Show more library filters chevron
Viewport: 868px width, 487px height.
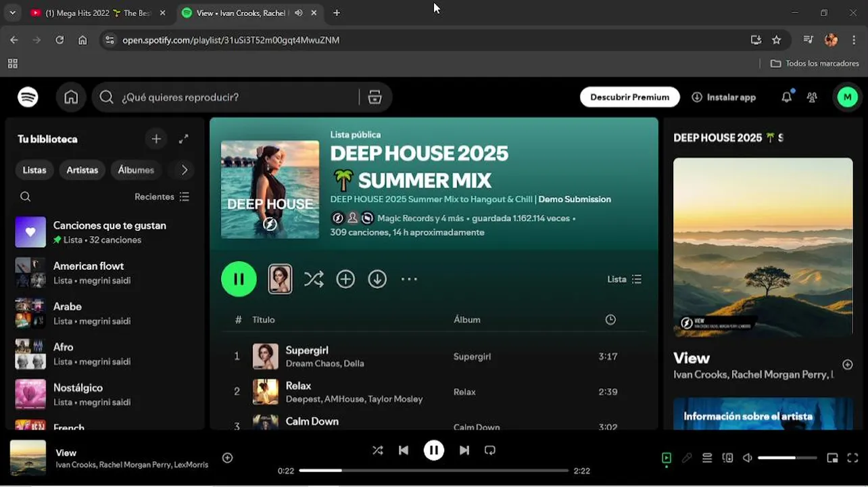[x=184, y=170]
